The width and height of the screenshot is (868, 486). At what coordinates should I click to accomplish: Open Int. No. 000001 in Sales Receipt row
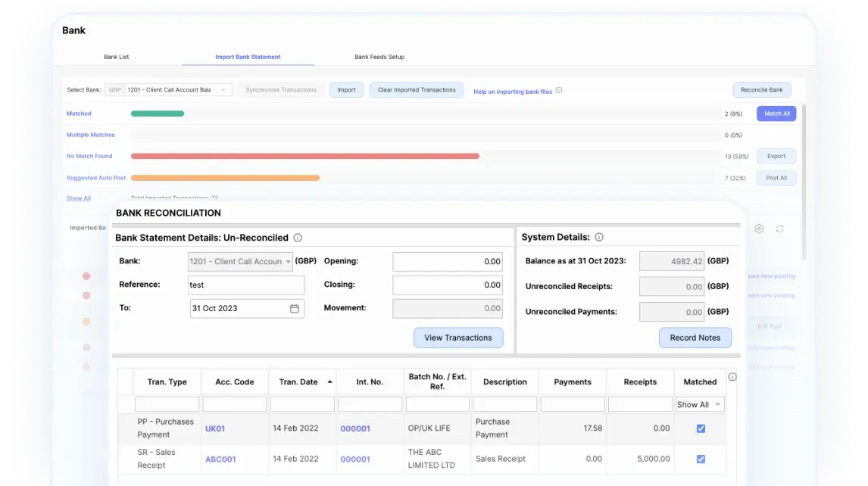[x=355, y=459]
